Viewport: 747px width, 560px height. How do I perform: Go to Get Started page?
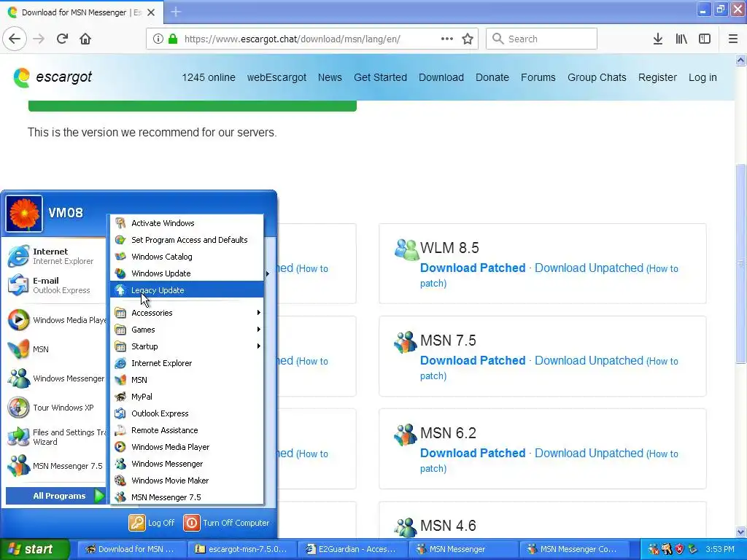pos(380,77)
